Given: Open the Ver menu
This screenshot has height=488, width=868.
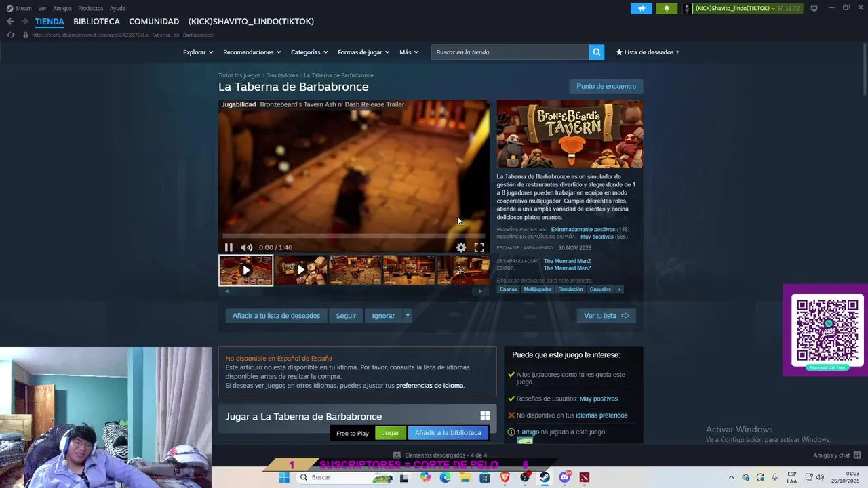Looking at the screenshot, I should (x=42, y=8).
